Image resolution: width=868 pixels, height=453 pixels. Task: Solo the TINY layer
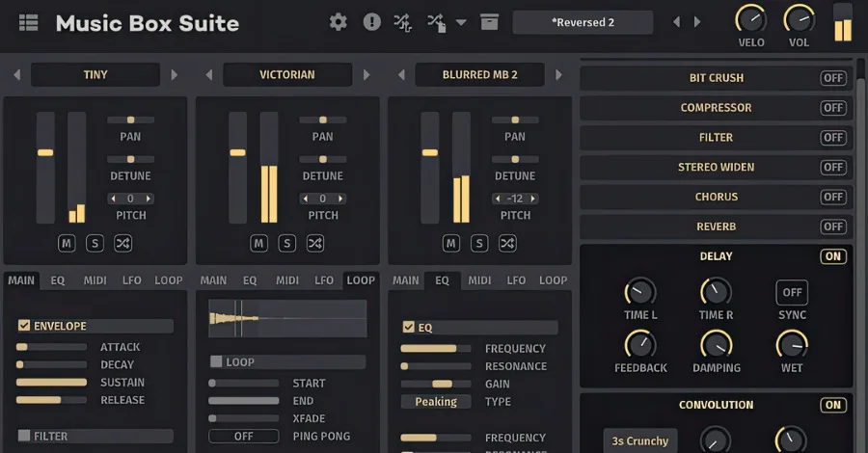click(x=95, y=244)
